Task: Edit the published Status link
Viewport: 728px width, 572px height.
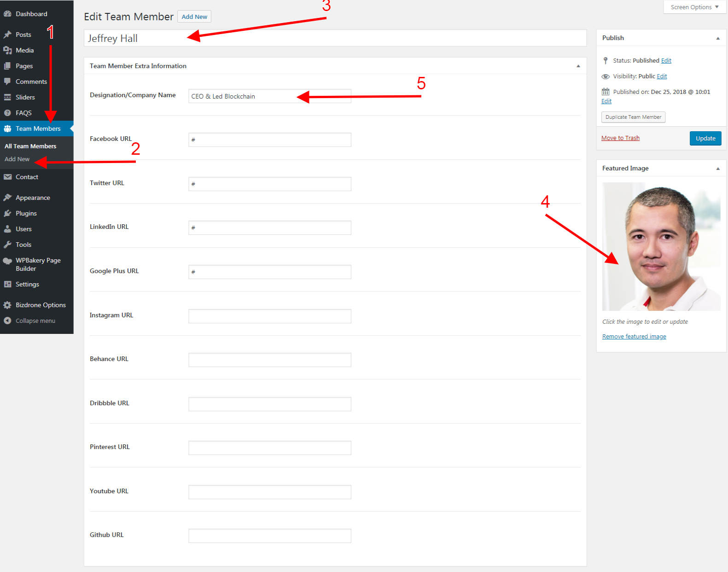Action: (x=666, y=60)
